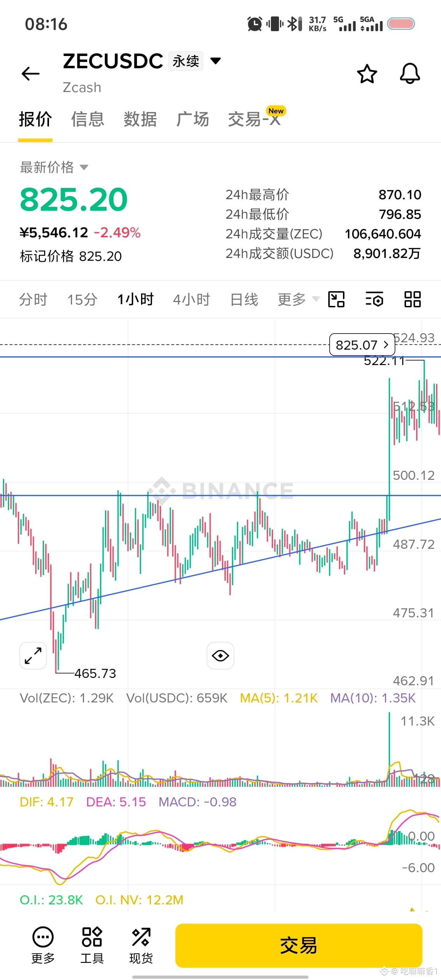Image resolution: width=441 pixels, height=980 pixels.
Task: Switch to 现货 spot trading
Action: coord(141,945)
